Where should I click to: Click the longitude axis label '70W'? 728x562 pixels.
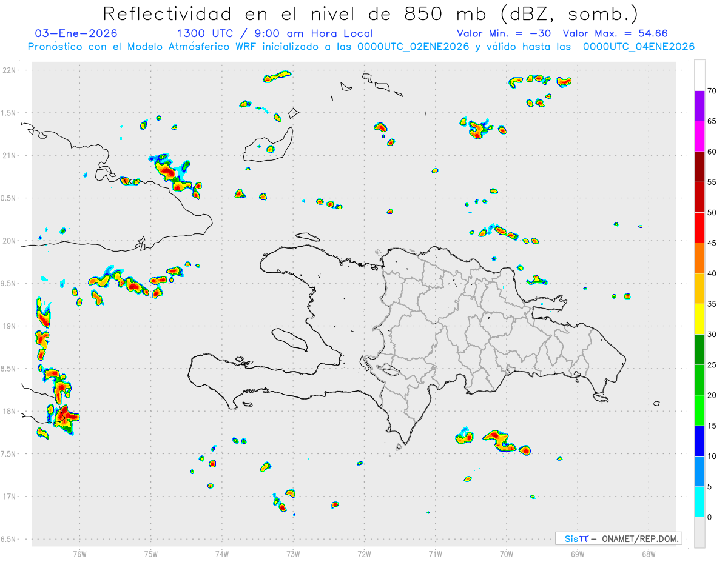507,553
